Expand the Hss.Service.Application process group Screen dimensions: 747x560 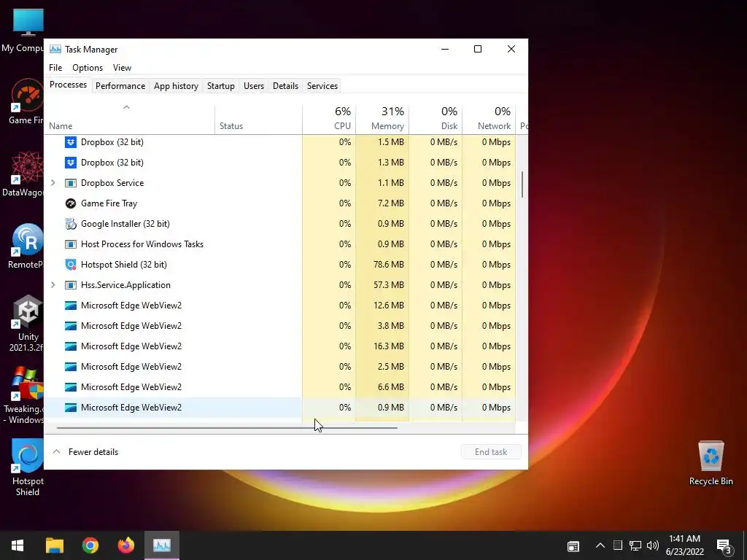coord(53,285)
